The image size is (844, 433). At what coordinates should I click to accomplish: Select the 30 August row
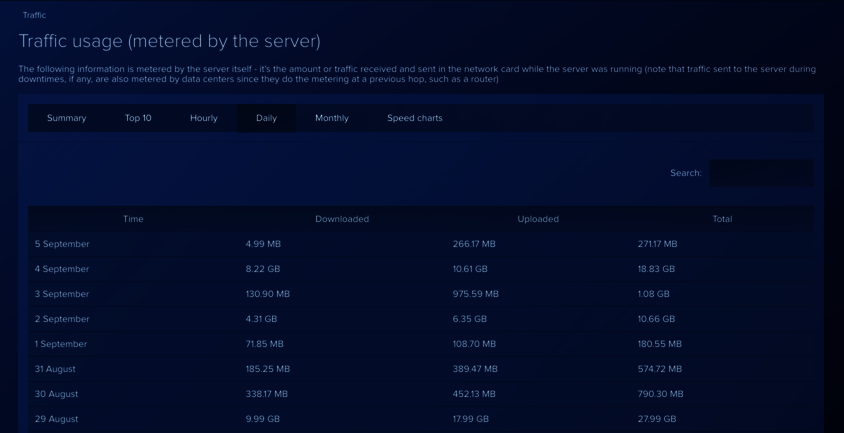click(x=56, y=394)
